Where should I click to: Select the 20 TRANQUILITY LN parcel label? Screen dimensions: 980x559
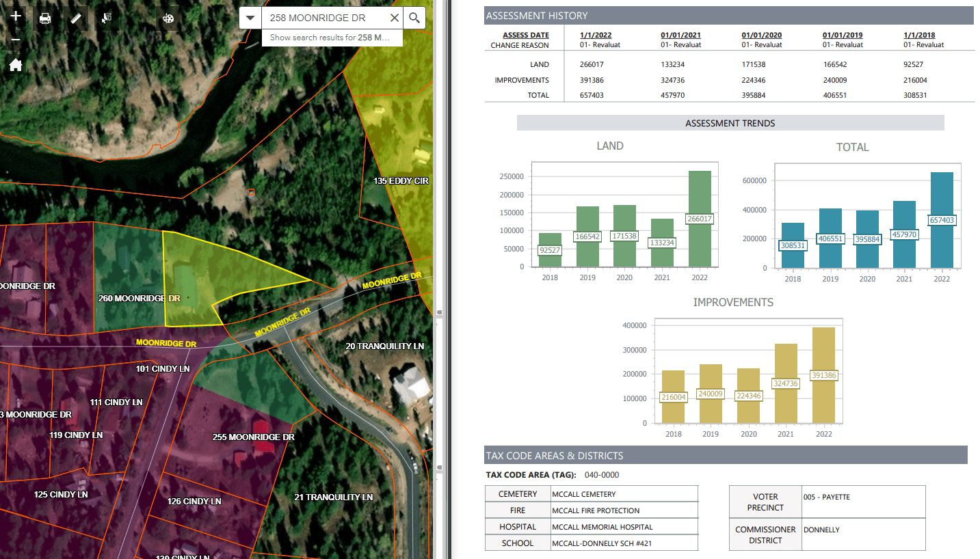[x=384, y=346]
